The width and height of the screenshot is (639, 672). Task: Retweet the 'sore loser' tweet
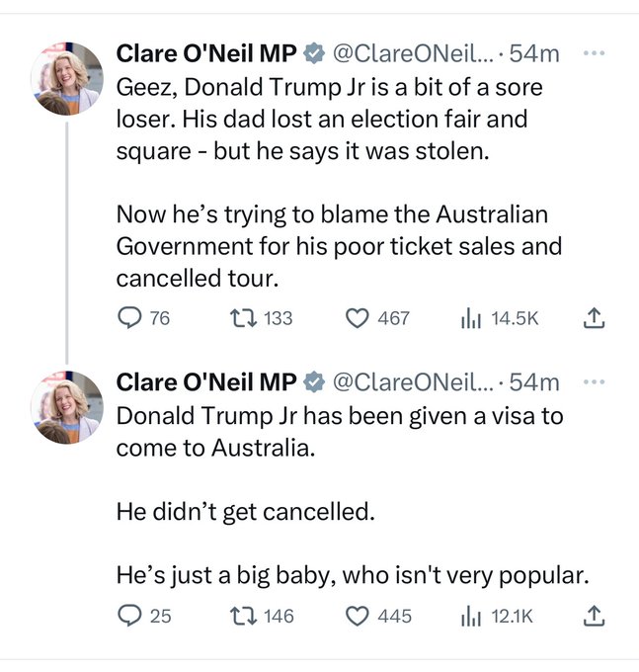238,317
